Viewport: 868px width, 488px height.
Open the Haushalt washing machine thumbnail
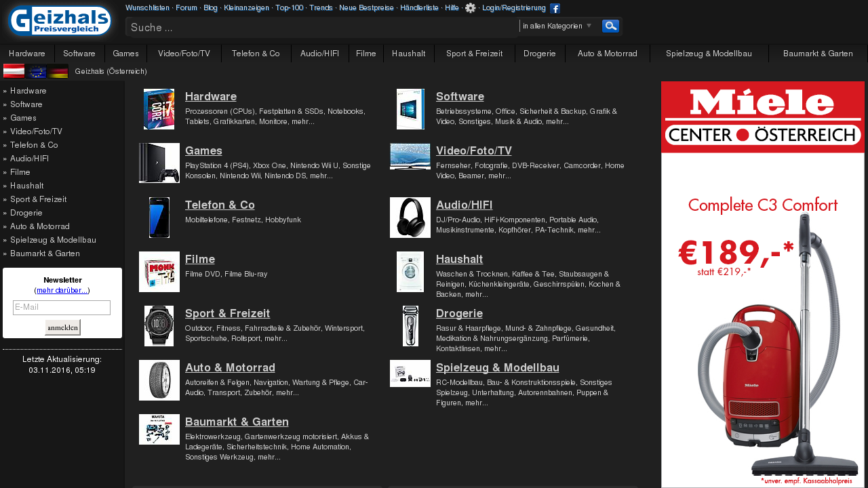click(410, 272)
